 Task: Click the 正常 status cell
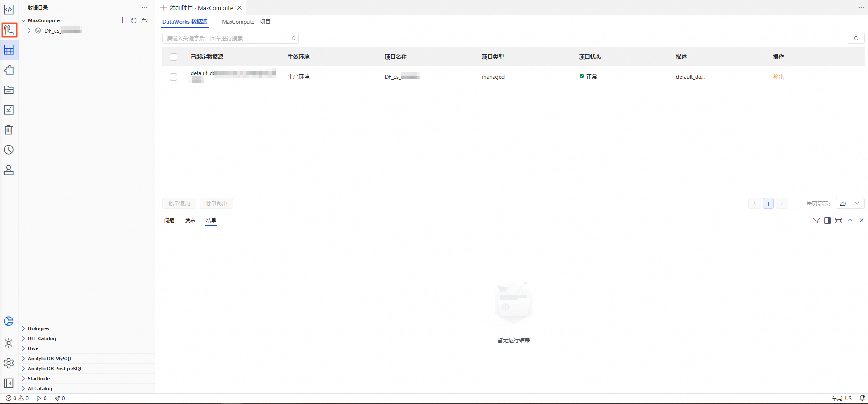pyautogui.click(x=588, y=76)
